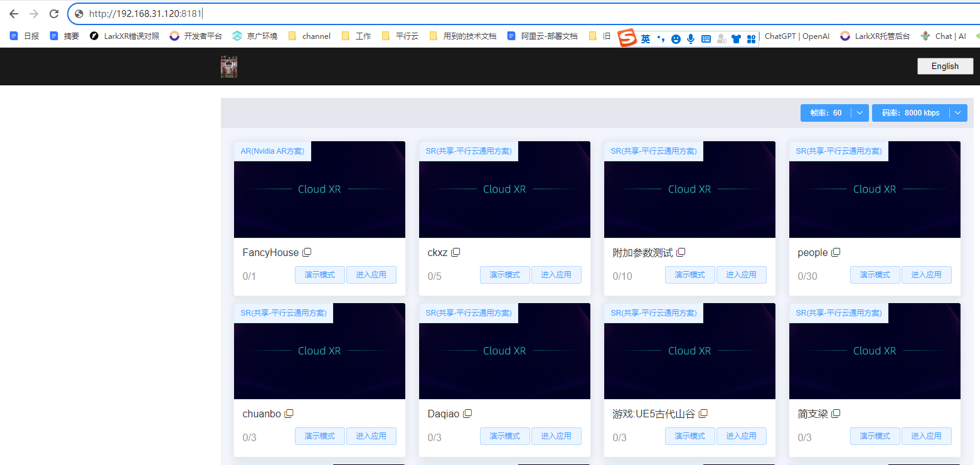Open Sogou emoji panel
This screenshot has height=465, width=980.
[676, 39]
